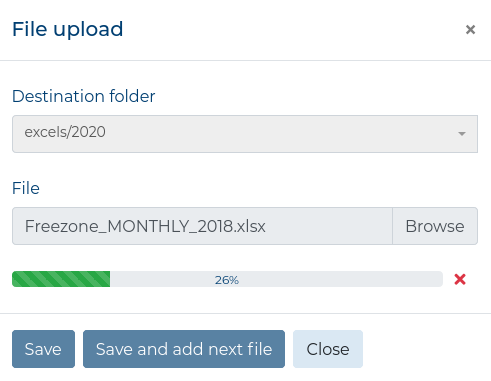Viewport: 491px width, 381px height.
Task: Dismiss the File upload dialog via header X
Action: coord(470,30)
